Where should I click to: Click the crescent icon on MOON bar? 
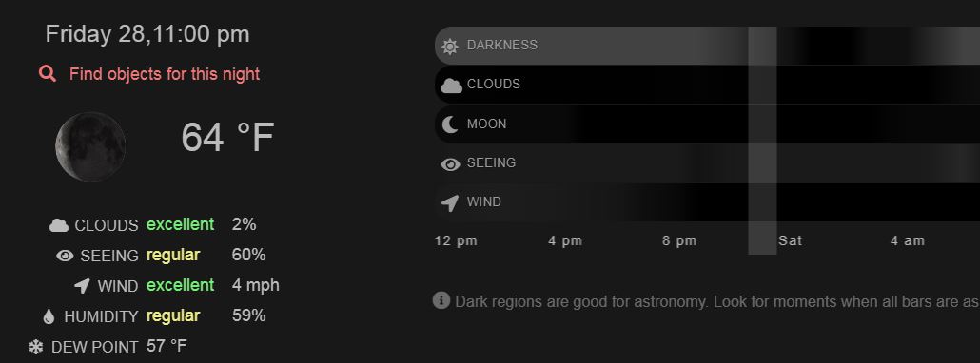(x=450, y=124)
